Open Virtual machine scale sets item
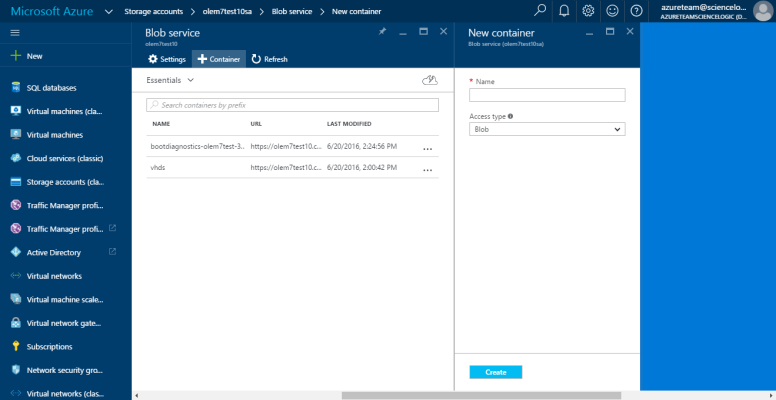This screenshot has height=400, width=776. point(65,300)
